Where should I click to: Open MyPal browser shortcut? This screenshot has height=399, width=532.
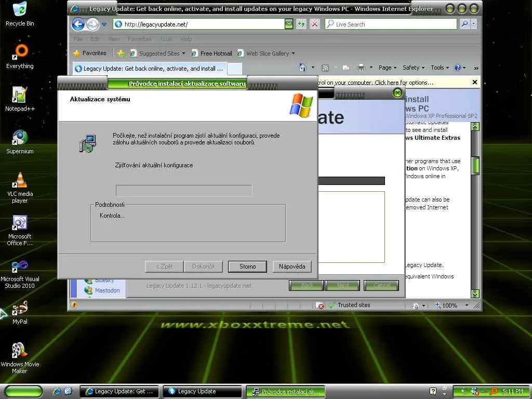(20, 312)
